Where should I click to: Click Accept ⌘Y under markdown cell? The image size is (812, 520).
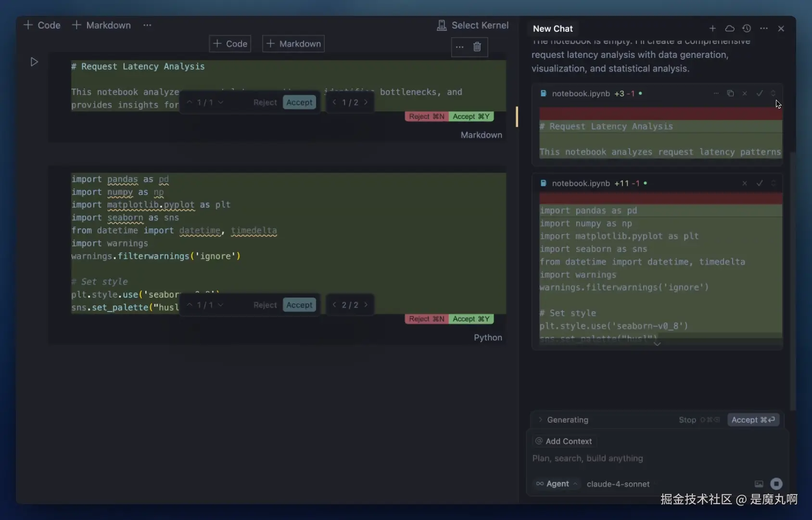click(x=471, y=117)
